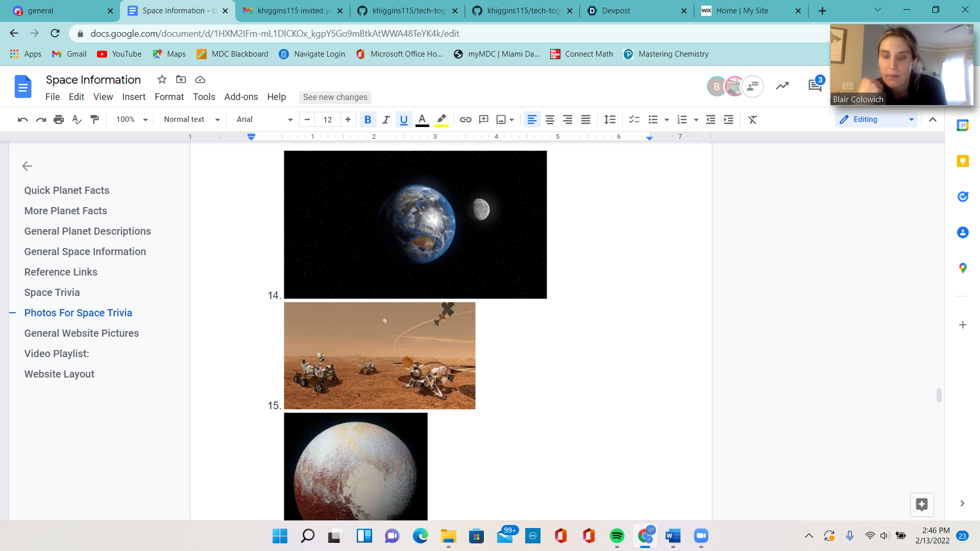Viewport: 980px width, 551px height.
Task: Star the Space Information document
Action: 162,80
